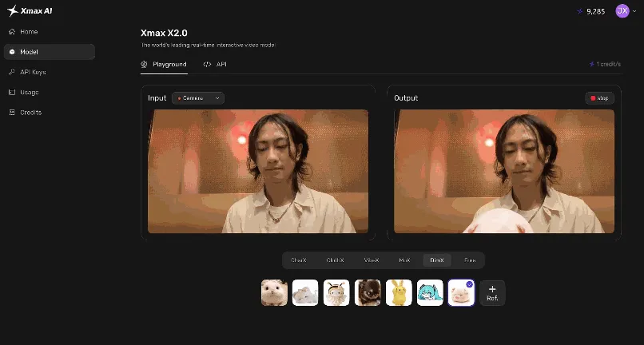Choose the Free mode option

pyautogui.click(x=470, y=260)
